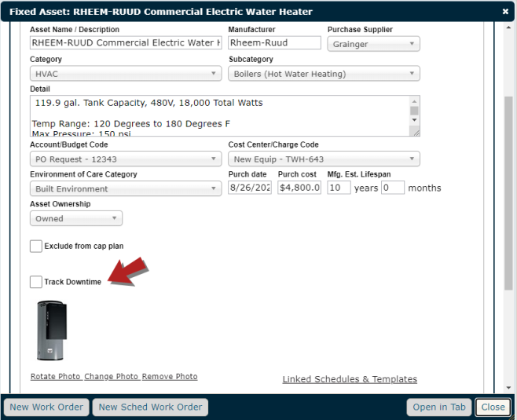
Task: Edit the Manufacturer field Rheem-Ruud
Action: [x=274, y=43]
